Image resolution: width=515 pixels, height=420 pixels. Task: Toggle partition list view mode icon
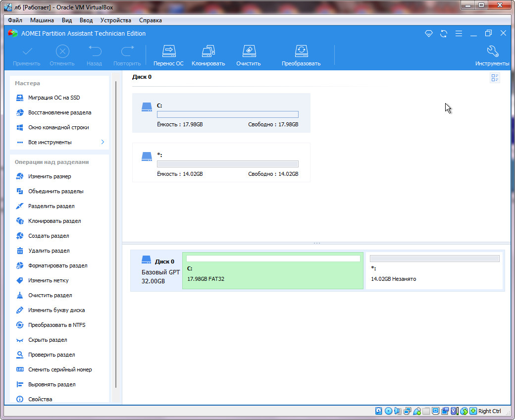click(x=495, y=78)
